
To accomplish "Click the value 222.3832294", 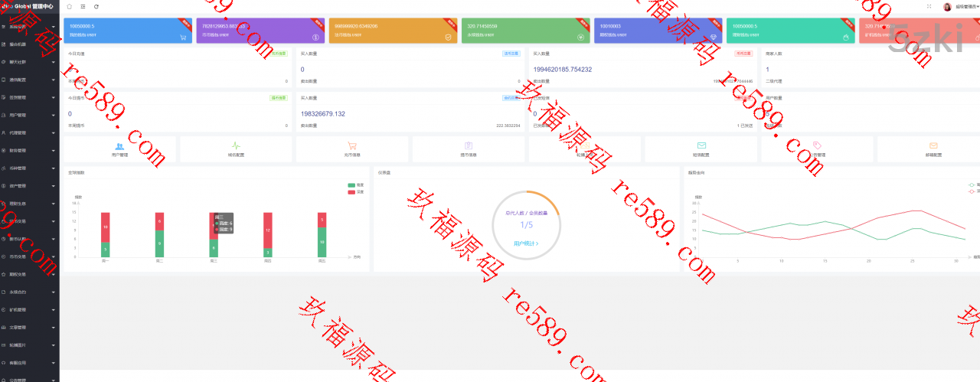I will [x=508, y=126].
